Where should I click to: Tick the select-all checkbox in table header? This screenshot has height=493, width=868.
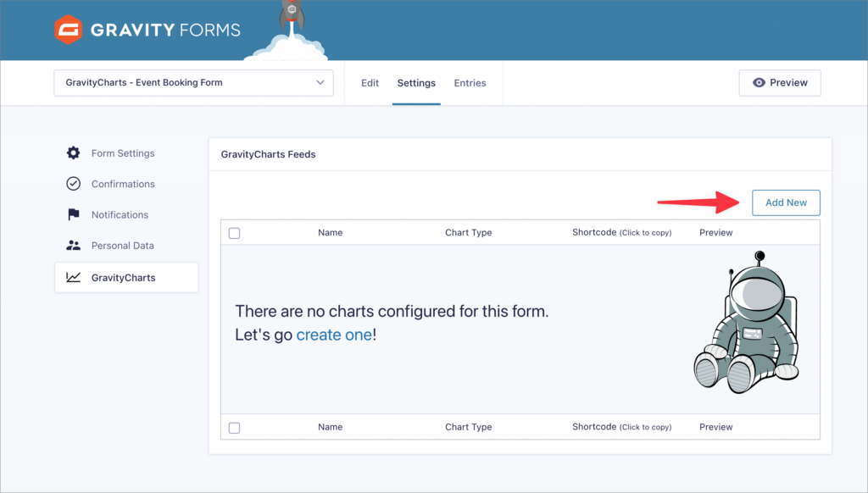pos(234,233)
